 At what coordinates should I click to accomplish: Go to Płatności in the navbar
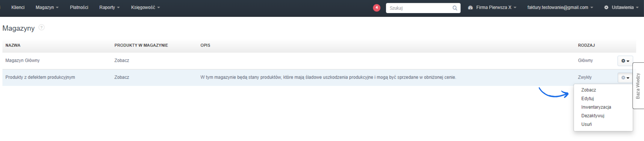click(79, 7)
